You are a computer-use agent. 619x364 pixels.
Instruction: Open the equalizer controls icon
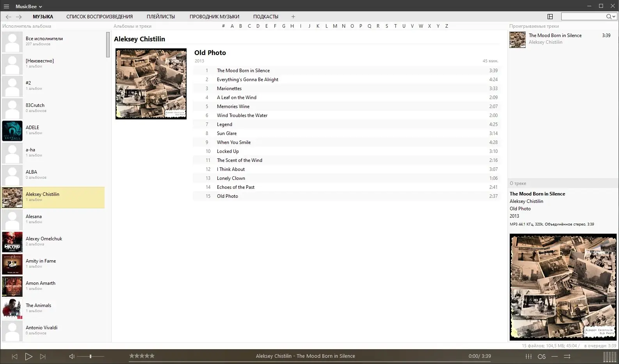point(528,356)
